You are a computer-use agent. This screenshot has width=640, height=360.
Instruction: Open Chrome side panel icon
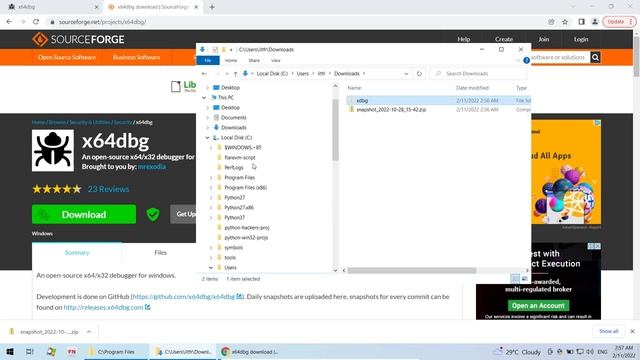581,22
